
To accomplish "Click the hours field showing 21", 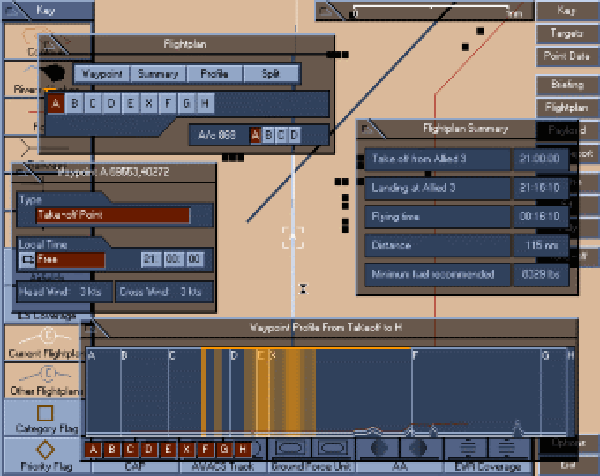I will 151,259.
